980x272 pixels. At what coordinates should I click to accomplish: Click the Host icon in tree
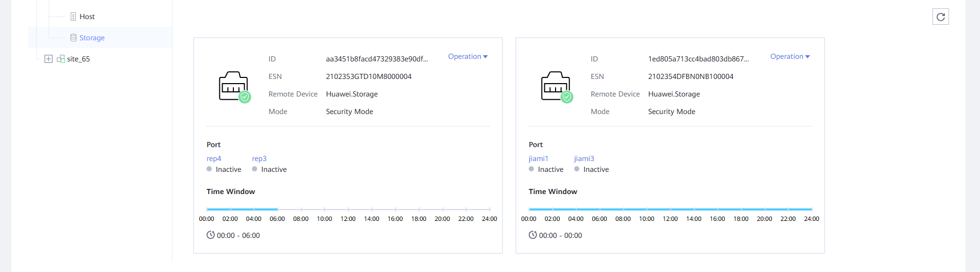(x=73, y=17)
